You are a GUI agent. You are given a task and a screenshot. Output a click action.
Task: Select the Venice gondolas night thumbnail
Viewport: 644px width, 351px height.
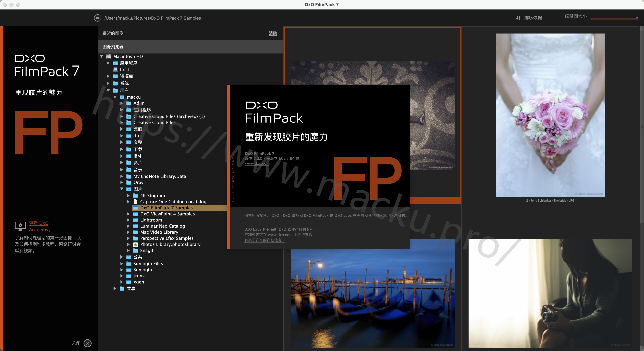[373, 293]
